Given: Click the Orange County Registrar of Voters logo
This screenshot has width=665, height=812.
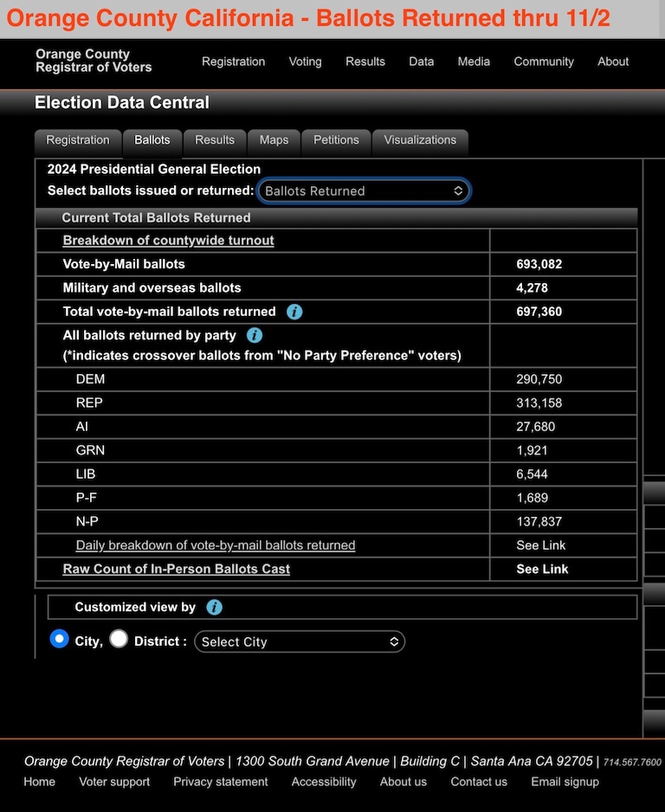Looking at the screenshot, I should click(x=94, y=61).
